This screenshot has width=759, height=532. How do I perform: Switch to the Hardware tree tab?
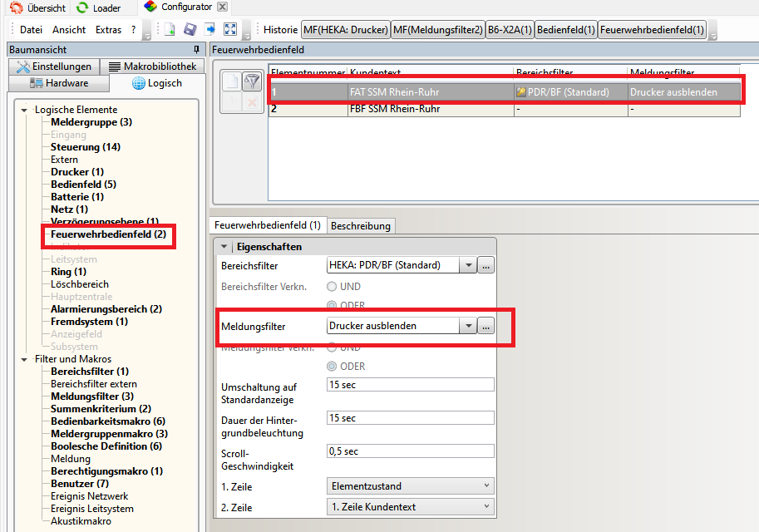click(59, 83)
